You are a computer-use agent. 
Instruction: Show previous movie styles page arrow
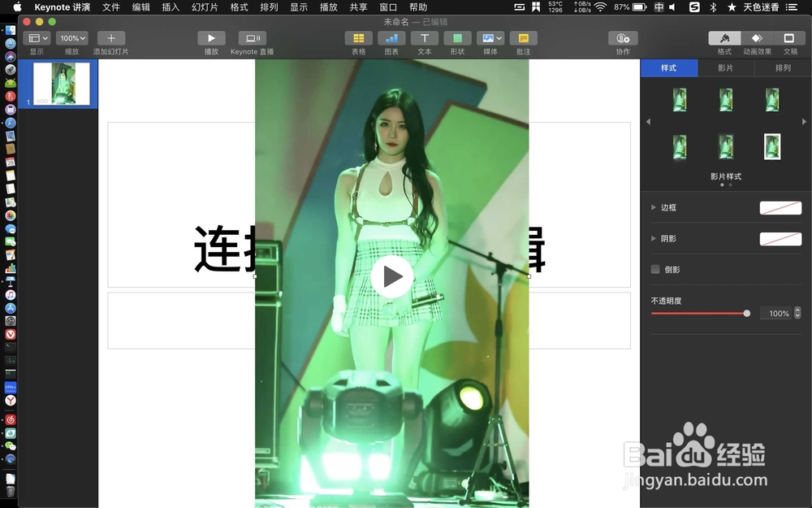pyautogui.click(x=648, y=122)
